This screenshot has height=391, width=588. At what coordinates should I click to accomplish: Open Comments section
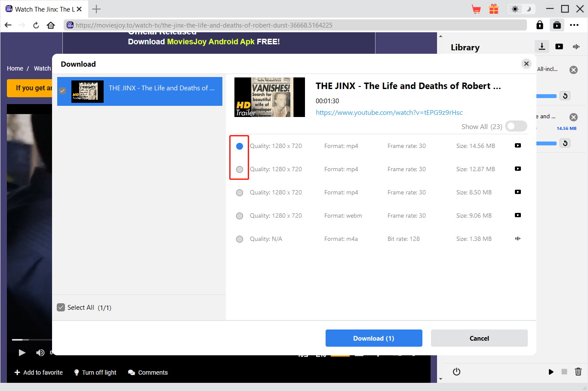coord(148,373)
